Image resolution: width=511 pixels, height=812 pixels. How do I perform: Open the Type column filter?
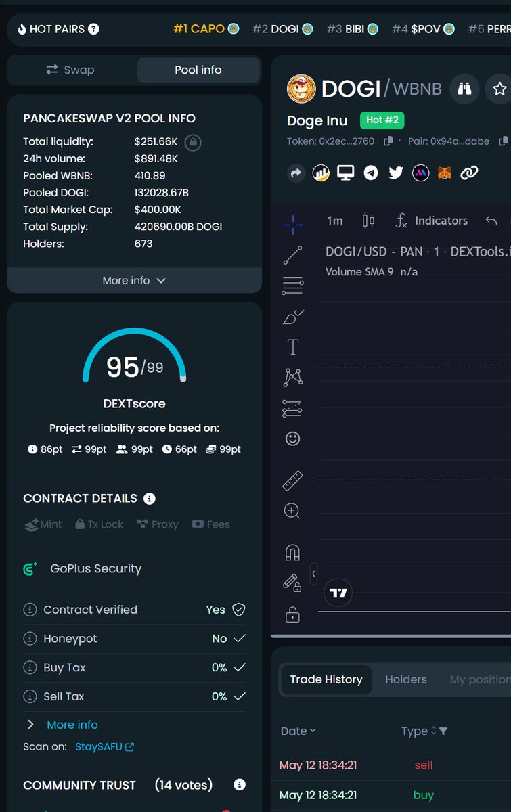(443, 731)
